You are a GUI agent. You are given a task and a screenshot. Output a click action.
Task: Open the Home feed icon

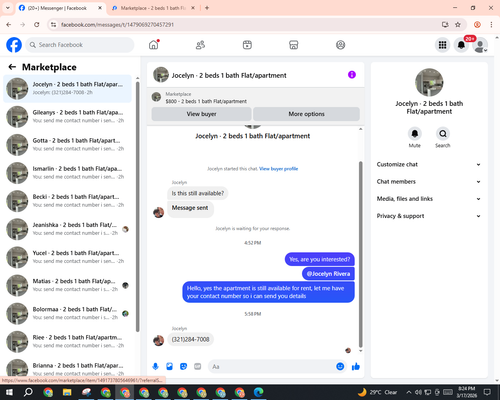click(x=154, y=45)
